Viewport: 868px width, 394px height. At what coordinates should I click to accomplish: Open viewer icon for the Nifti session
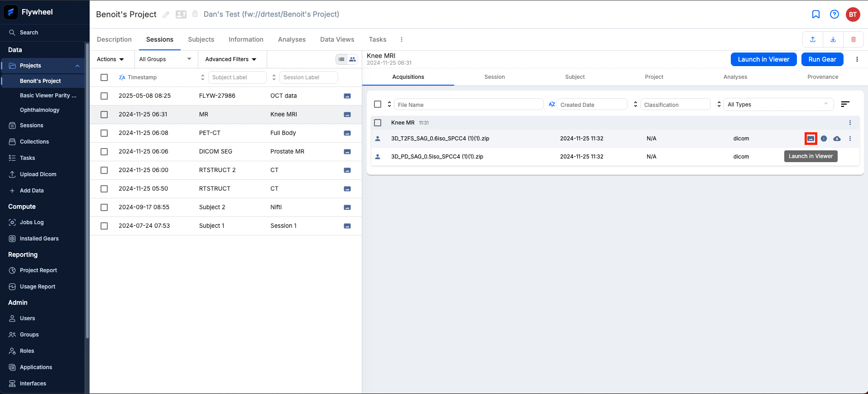coord(347,207)
